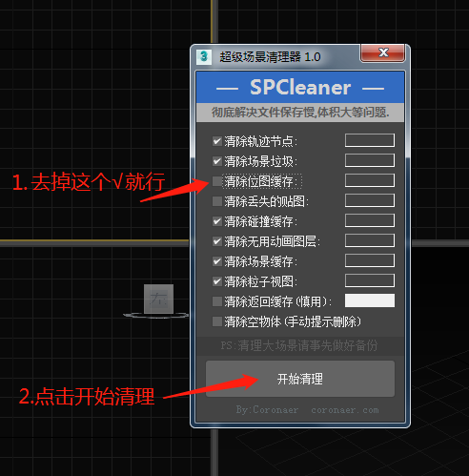The width and height of the screenshot is (469, 476).
Task: Close the 超级场景清理器 window
Action: (382, 52)
